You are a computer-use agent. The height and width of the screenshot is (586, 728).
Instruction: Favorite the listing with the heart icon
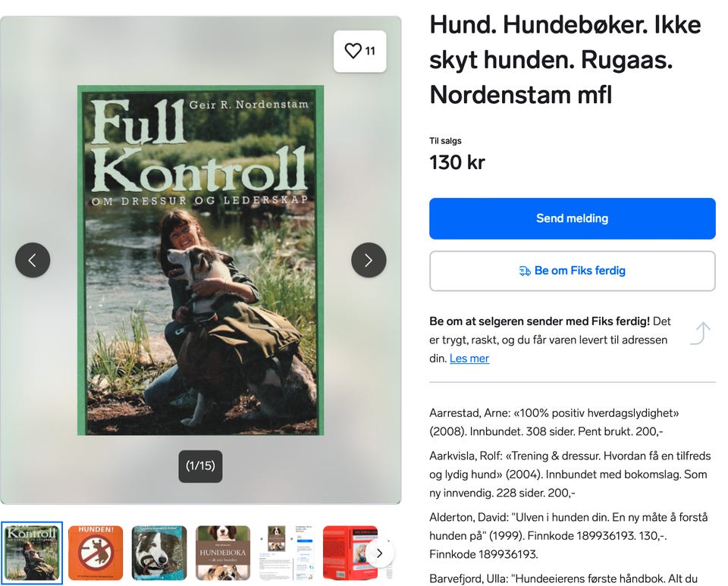pyautogui.click(x=359, y=51)
